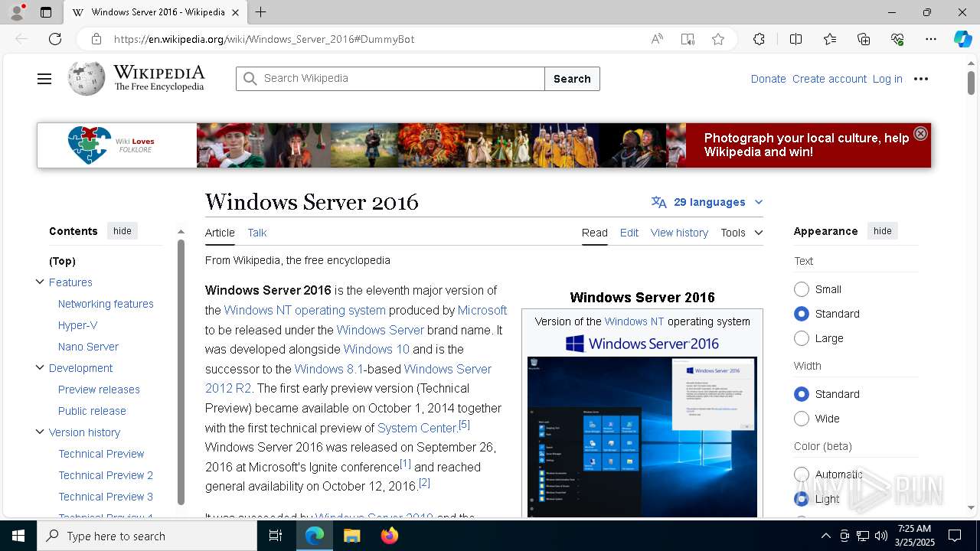Screen dimensions: 980x551
Task: Select the Read tab
Action: tap(595, 233)
